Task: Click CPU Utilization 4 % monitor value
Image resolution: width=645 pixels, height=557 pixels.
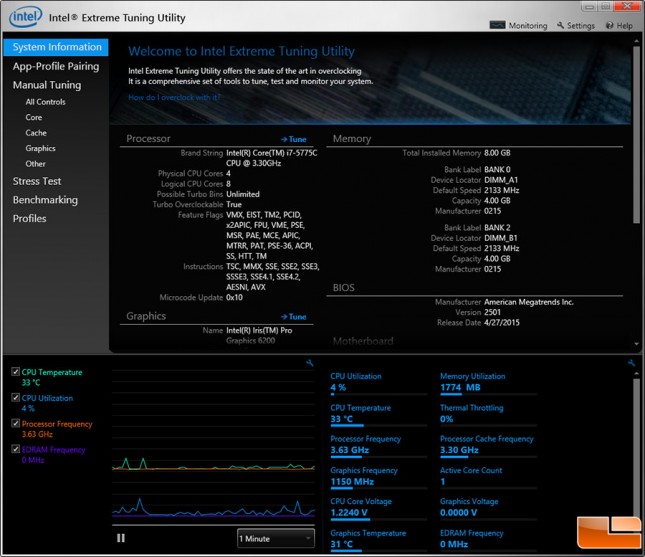Action: (338, 387)
